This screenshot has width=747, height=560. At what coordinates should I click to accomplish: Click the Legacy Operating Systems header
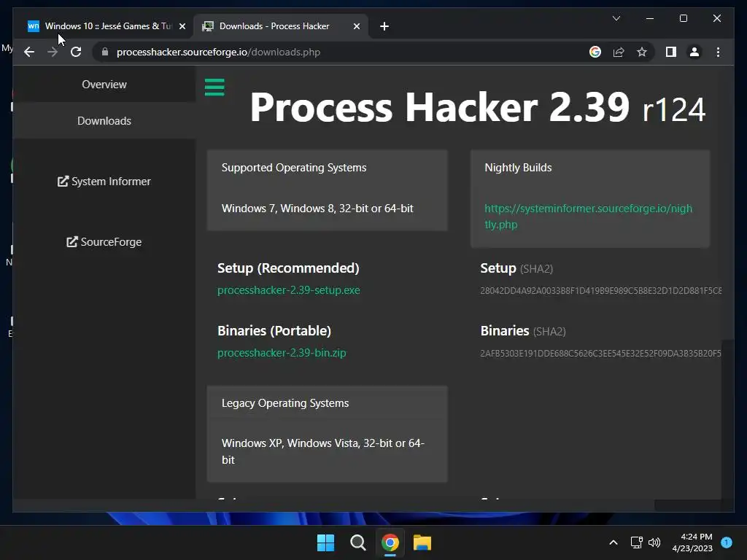(x=285, y=402)
